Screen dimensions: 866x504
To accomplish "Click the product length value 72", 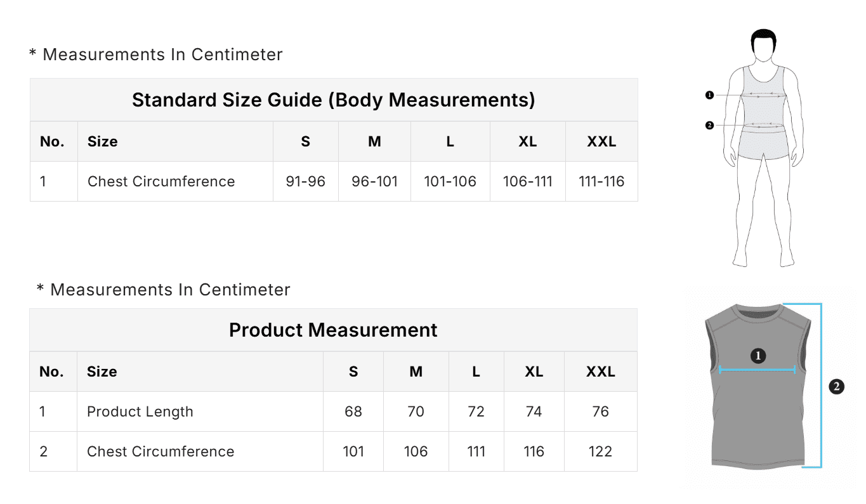I will pyautogui.click(x=476, y=411).
